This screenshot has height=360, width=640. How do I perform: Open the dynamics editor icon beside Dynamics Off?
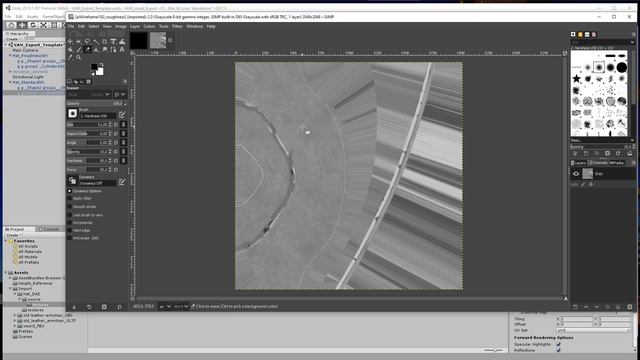(x=122, y=182)
